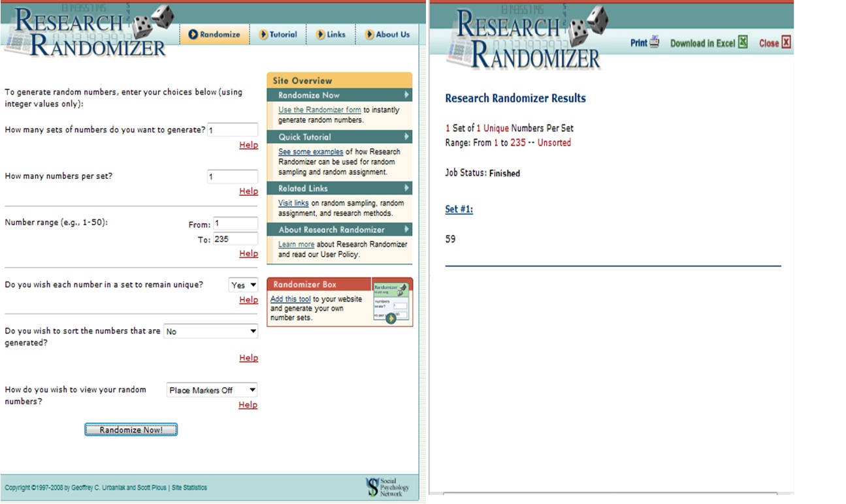This screenshot has width=846, height=504.
Task: Open the unique numbers Yes dropdown
Action: 244,285
